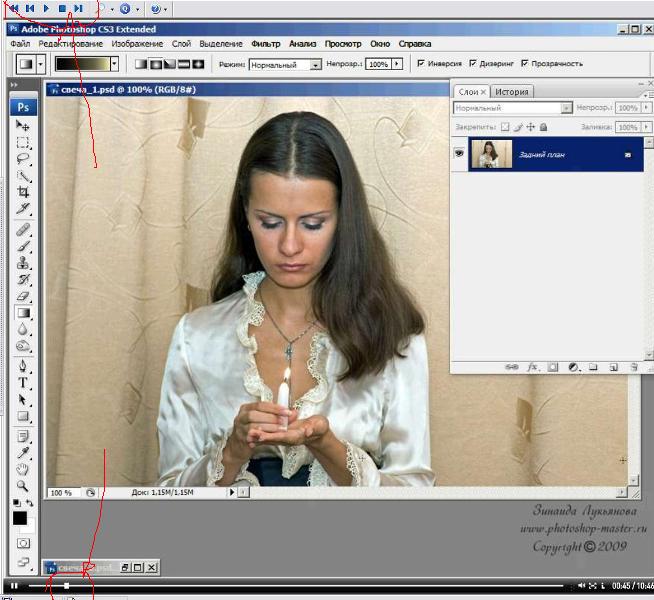Choose the Linear gradient style
654x600 pixels.
[x=141, y=64]
